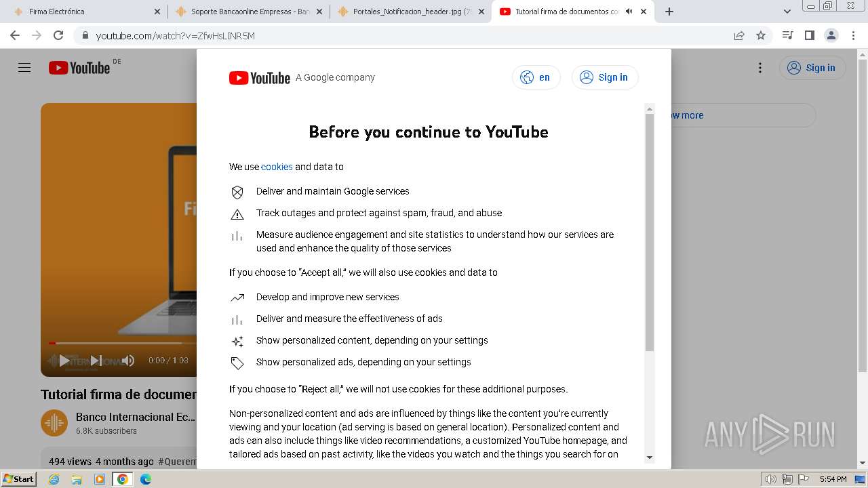Open the share page icon in address bar
The height and width of the screenshot is (488, 868).
coord(739,35)
